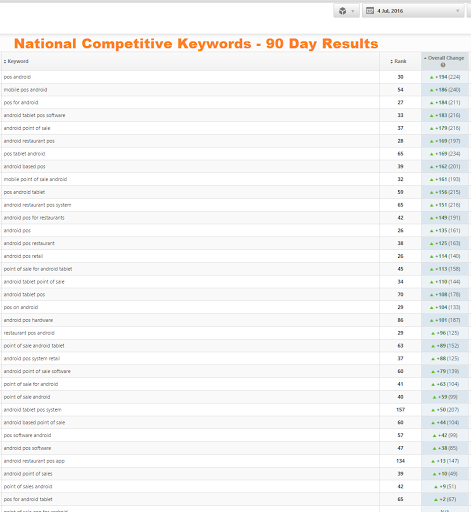This screenshot has height=512, width=471.
Task: Select the 'android pos restaurant' keyword
Action: coord(29,243)
